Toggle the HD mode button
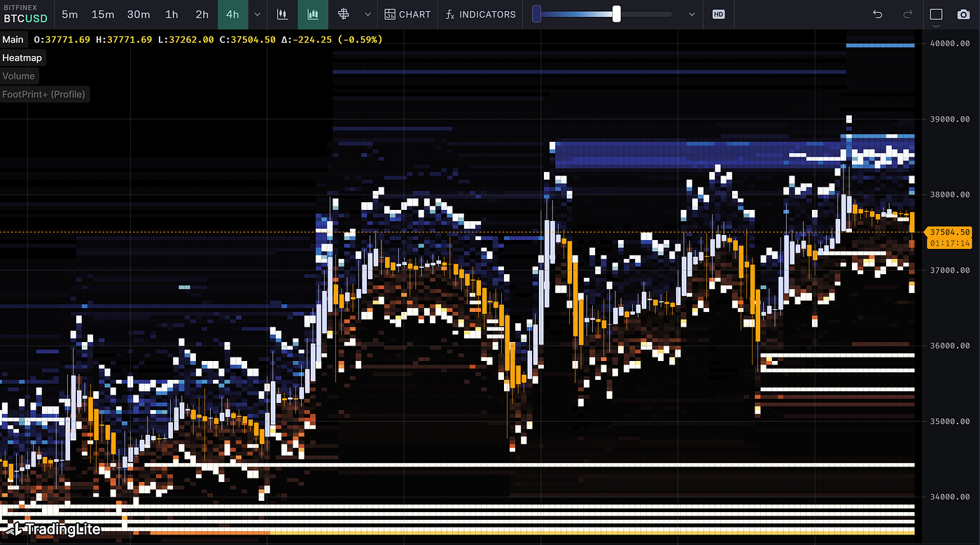 [718, 14]
